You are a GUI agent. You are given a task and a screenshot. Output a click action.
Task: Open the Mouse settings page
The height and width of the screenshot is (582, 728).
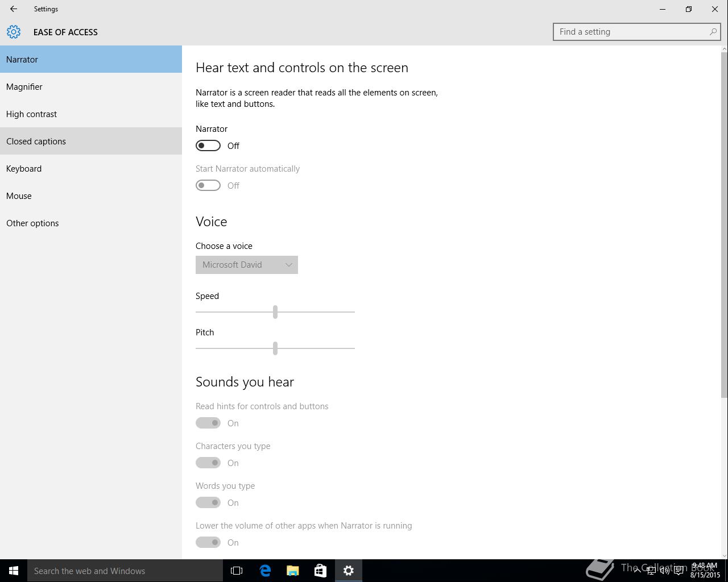pyautogui.click(x=91, y=196)
